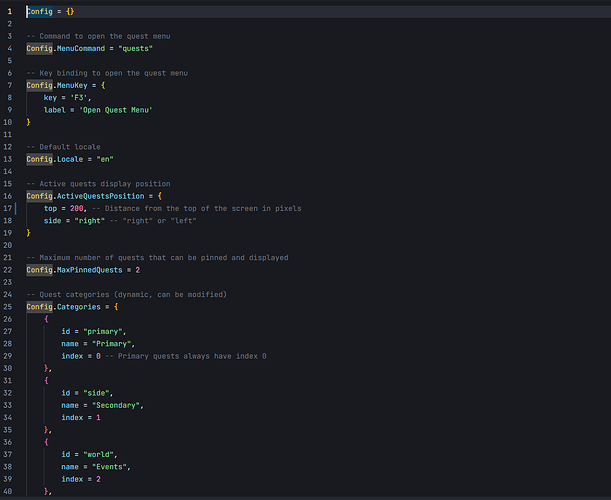Image resolution: width=611 pixels, height=500 pixels.
Task: Click the "Quest categories (dynamic" comment
Action: pos(127,295)
